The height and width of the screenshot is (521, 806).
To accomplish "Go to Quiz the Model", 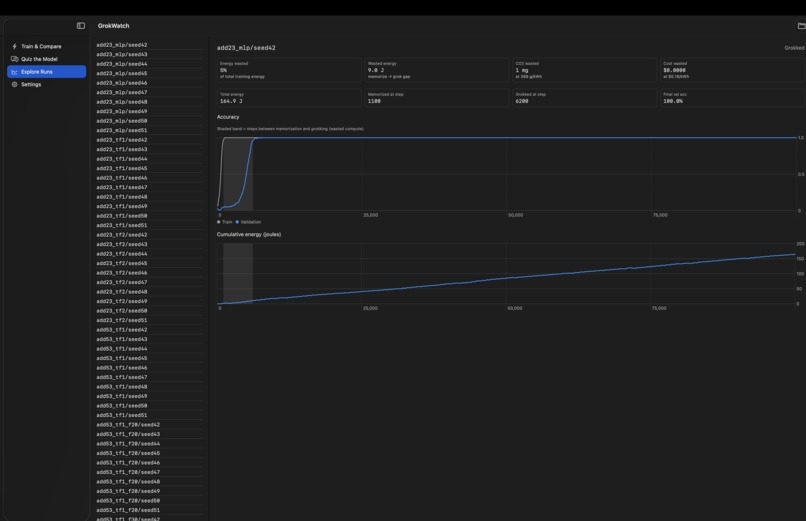I will 47,59.
